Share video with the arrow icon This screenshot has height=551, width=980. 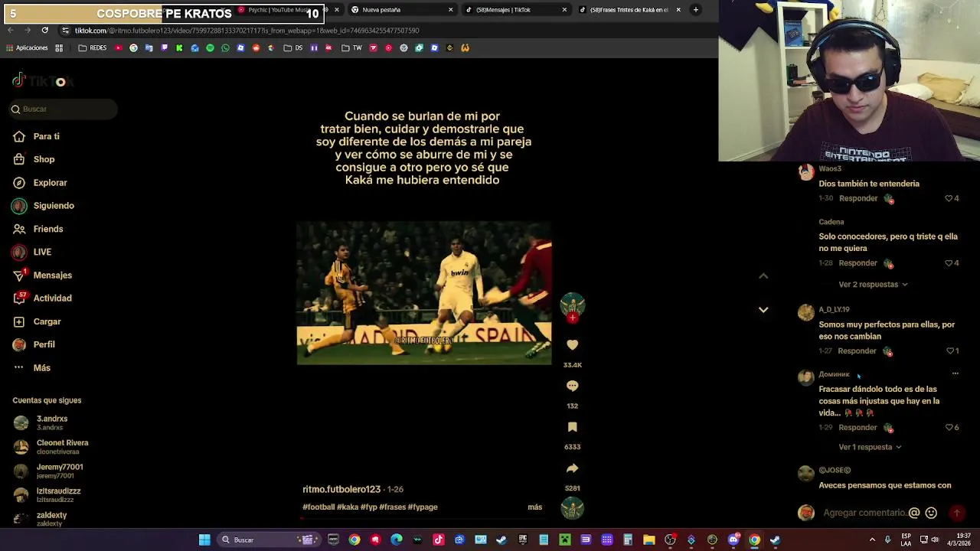(x=572, y=468)
